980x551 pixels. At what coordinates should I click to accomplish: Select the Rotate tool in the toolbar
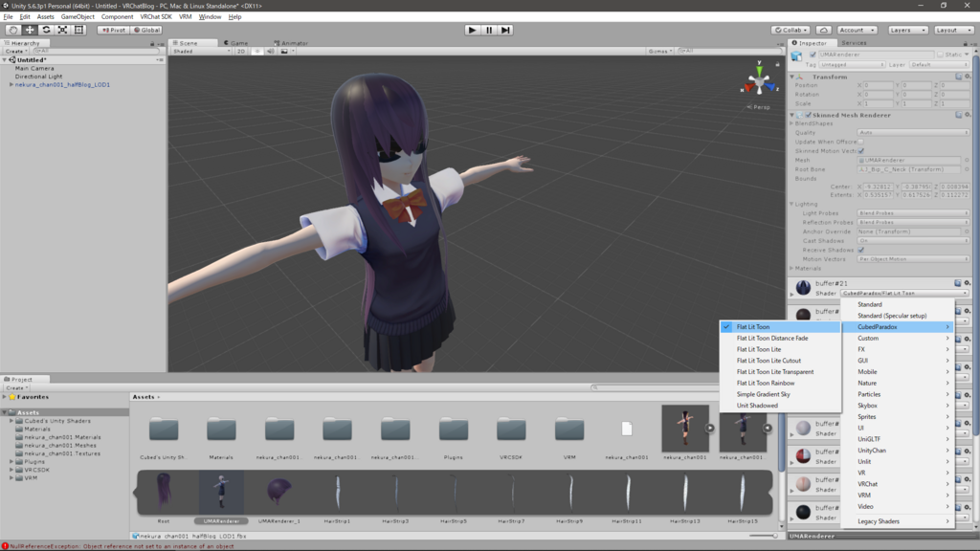coord(46,30)
